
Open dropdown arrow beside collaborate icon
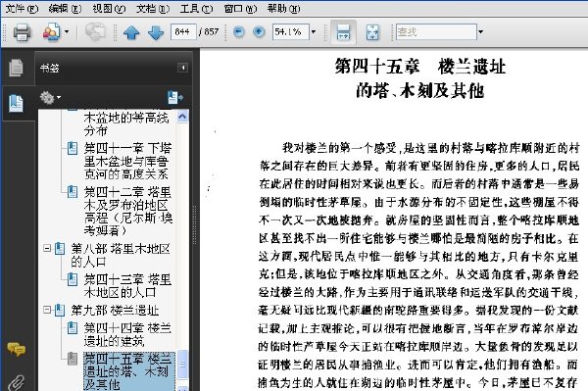pos(67,32)
